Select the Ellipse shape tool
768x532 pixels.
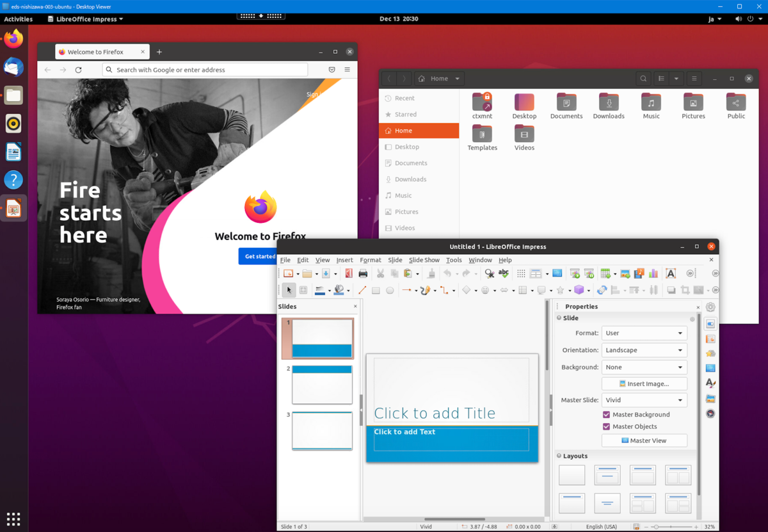click(x=390, y=290)
